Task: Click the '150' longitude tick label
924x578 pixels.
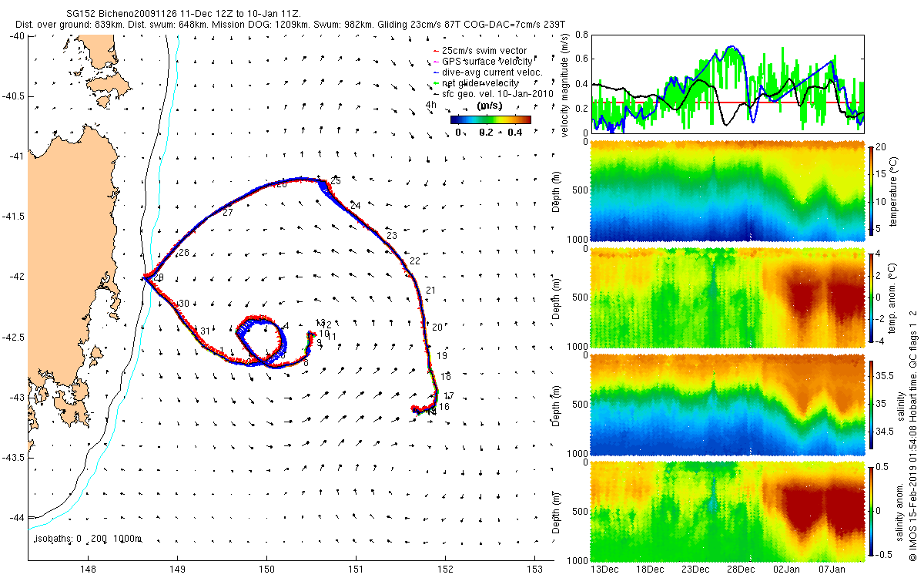Action: [x=267, y=570]
